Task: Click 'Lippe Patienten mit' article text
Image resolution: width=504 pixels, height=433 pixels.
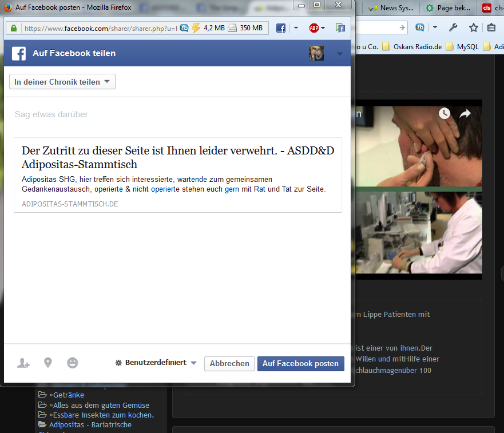Action: coord(396,315)
